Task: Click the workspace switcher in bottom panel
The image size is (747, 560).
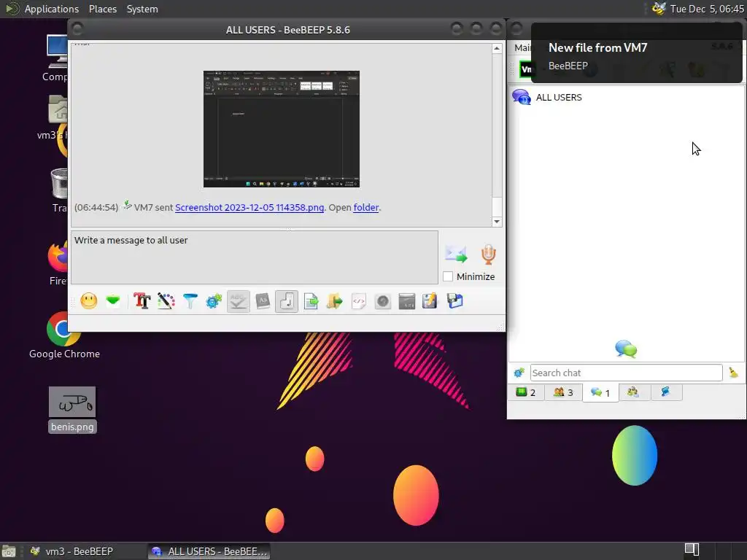Action: (692, 550)
